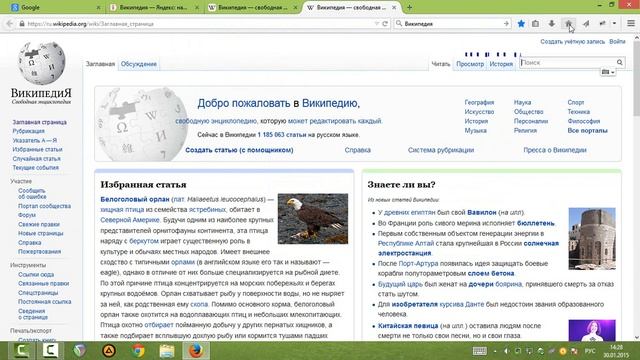Switch to the Яндекс Википедия tab
Image resolution: width=640 pixels, height=360 pixels.
tap(154, 7)
